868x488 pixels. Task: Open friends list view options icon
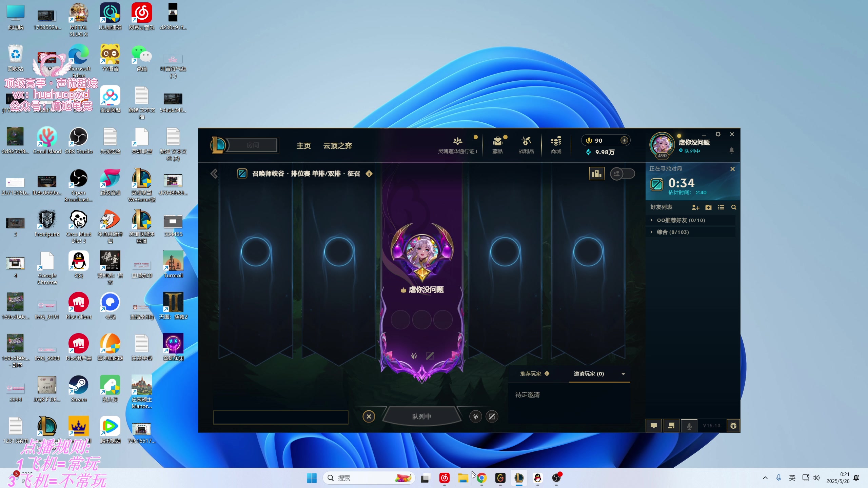coord(721,207)
